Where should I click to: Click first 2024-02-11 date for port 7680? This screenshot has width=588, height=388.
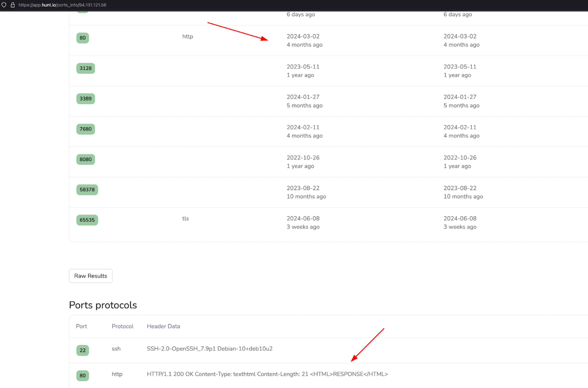click(x=303, y=127)
